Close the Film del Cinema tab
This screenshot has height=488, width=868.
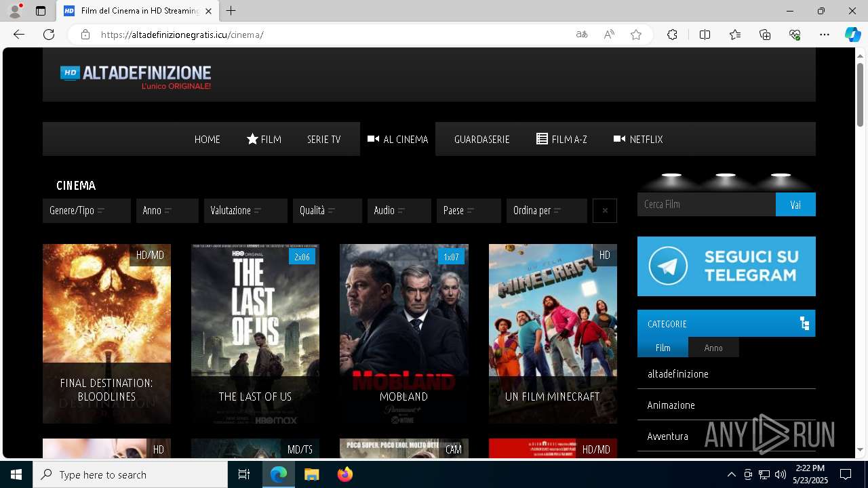pos(208,11)
